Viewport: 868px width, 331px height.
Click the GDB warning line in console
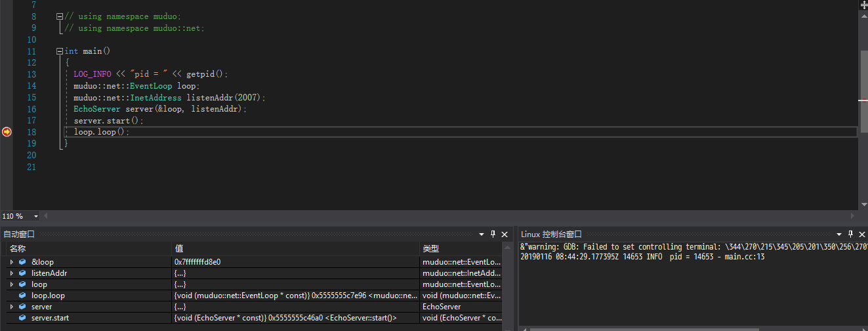[x=693, y=247]
